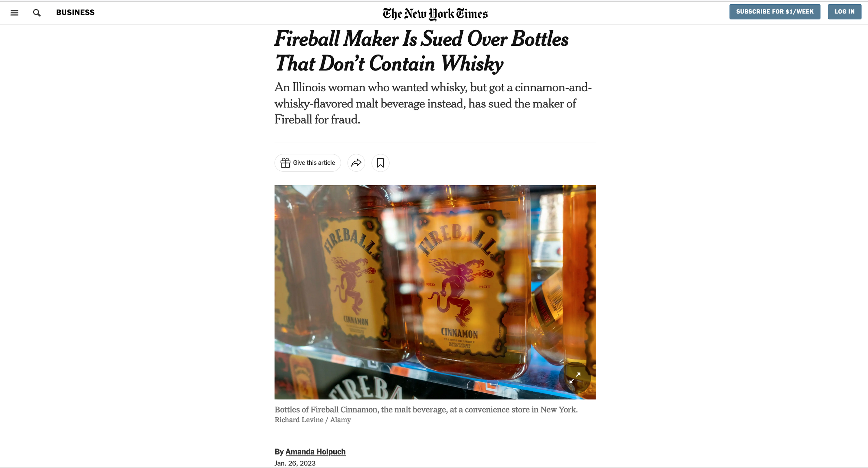Click the article summary about Illinois woman

[x=433, y=103]
